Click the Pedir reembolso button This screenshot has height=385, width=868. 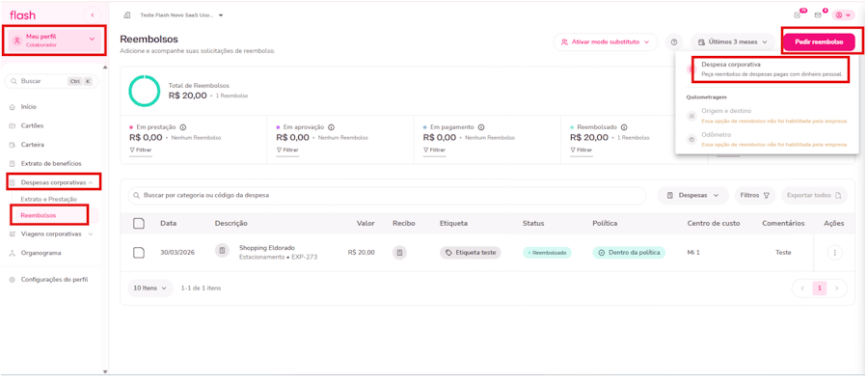819,42
